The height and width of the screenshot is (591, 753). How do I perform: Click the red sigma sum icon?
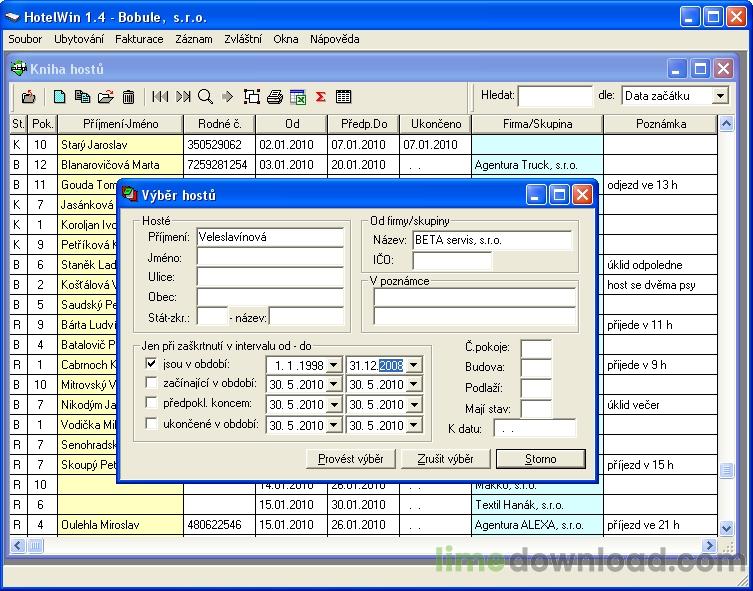[x=321, y=97]
